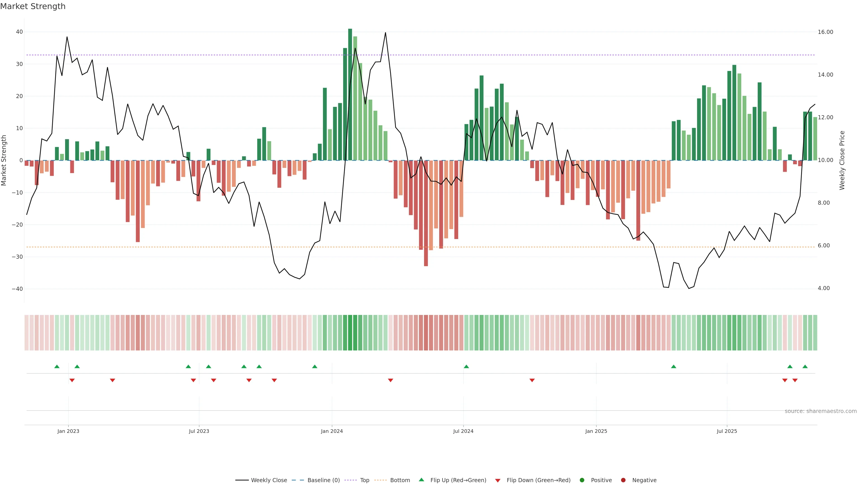Click the green Positive legend circle
This screenshot has width=868, height=488.
[x=582, y=480]
